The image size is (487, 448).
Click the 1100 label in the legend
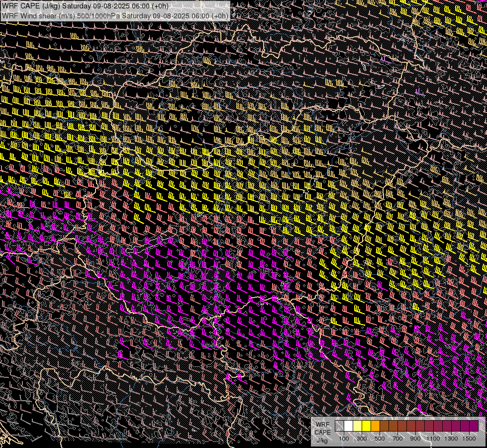(433, 439)
